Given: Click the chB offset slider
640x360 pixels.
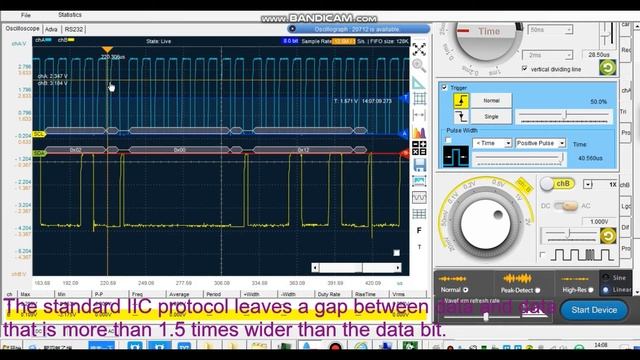Looking at the screenshot, I should 569,234.
